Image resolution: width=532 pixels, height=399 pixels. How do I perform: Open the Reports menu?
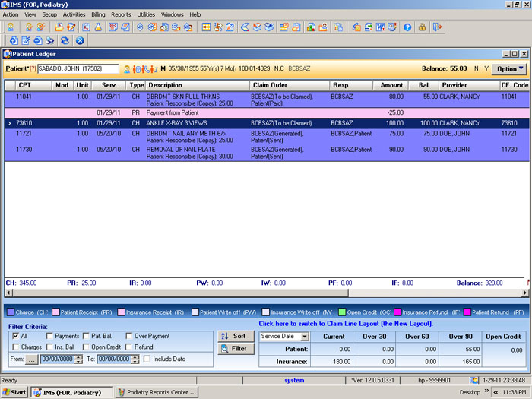pos(121,14)
